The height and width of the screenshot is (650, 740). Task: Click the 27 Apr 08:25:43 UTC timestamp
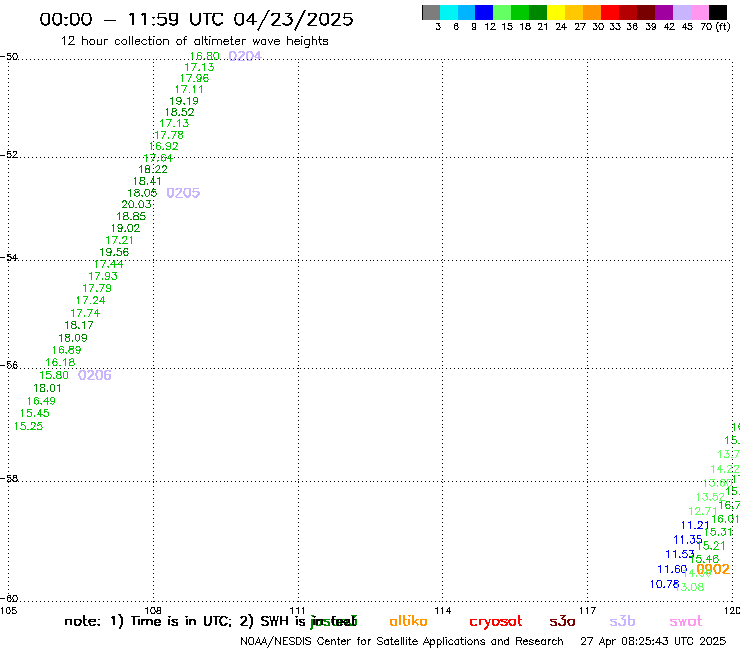tap(653, 641)
